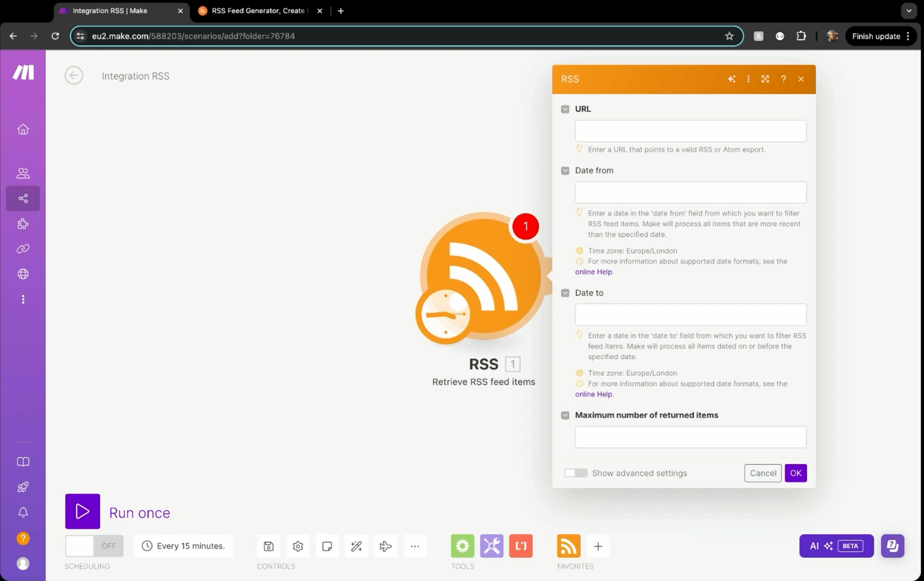This screenshot has height=581, width=924.
Task: Enable Show advanced settings toggle
Action: pos(575,473)
